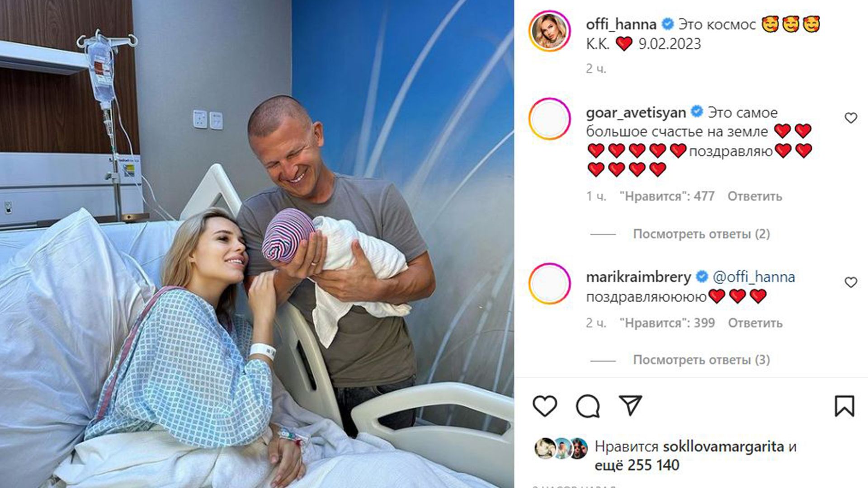The width and height of the screenshot is (868, 488).
Task: Like goar_avetisyan's comment heart
Action: [851, 118]
